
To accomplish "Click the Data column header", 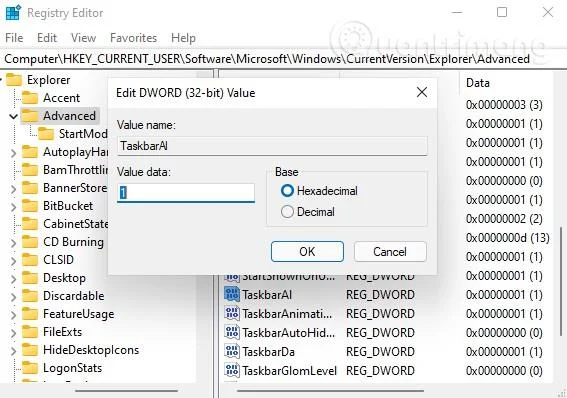I will pos(478,83).
